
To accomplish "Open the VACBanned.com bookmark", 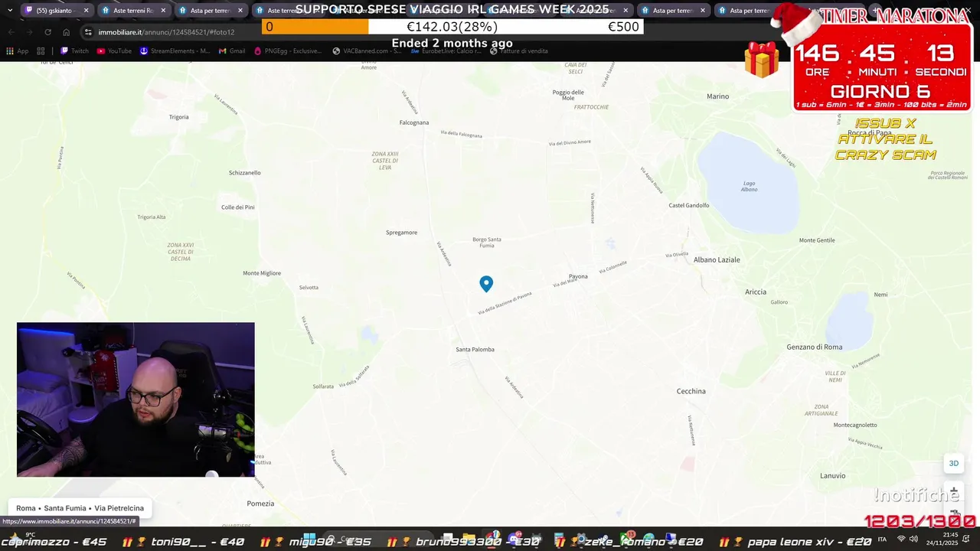I will [x=366, y=51].
